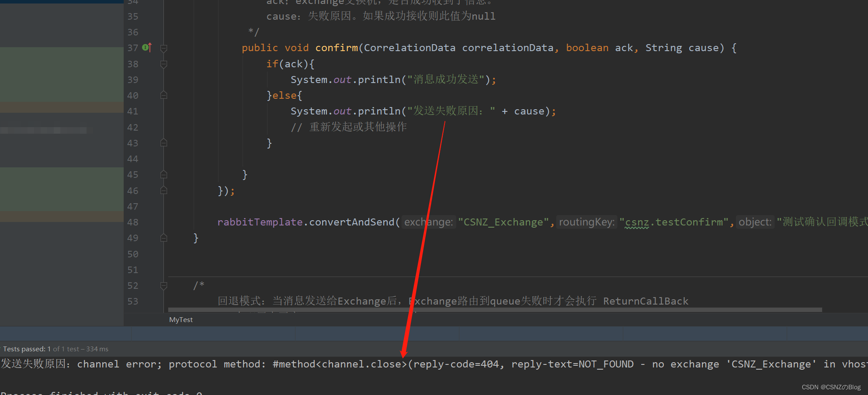
Task: Click the ReturnCallBack text on line 53
Action: click(x=646, y=301)
